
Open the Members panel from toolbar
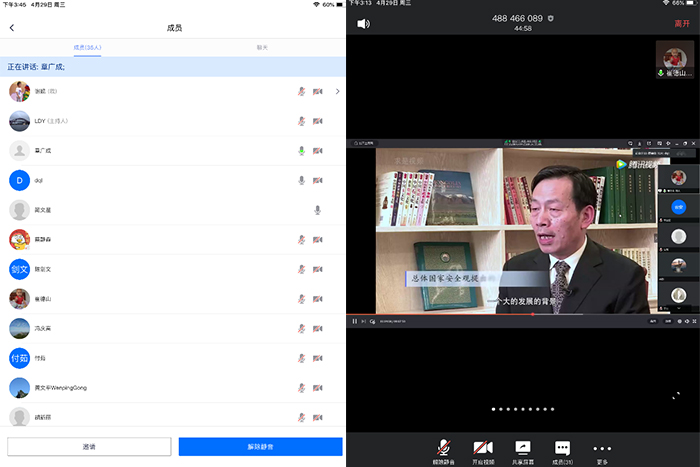562,451
